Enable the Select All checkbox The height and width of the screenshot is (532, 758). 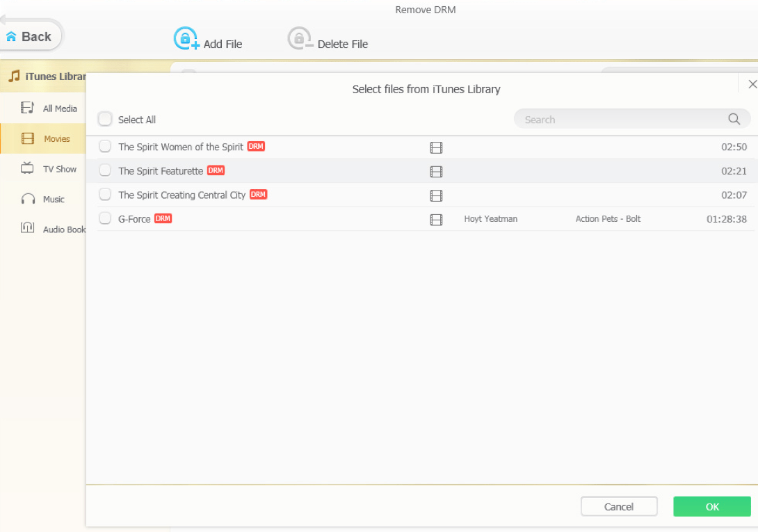click(x=104, y=119)
